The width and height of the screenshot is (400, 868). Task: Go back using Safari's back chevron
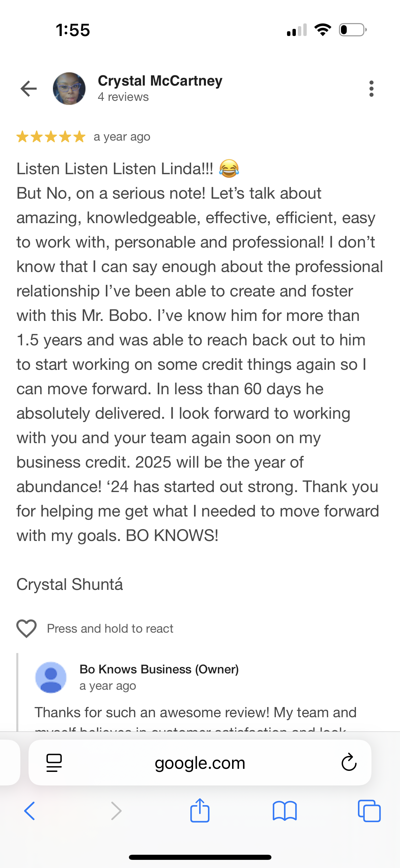[30, 811]
